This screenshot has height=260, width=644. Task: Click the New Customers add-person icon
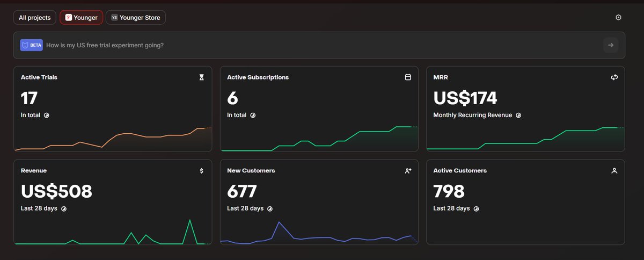(x=408, y=171)
